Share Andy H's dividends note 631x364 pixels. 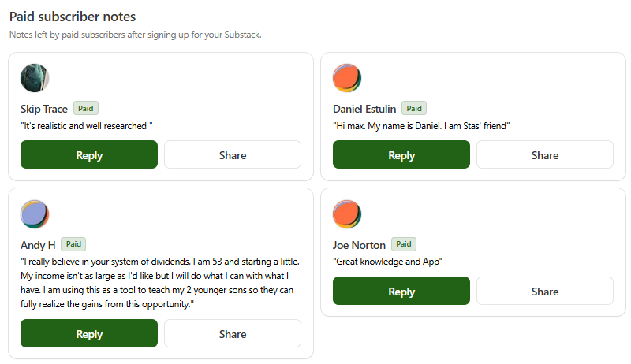(233, 334)
